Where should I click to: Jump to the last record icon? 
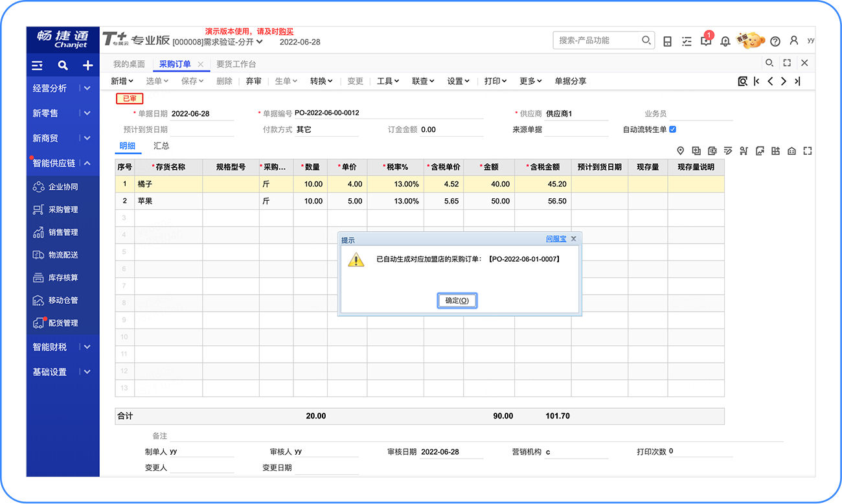pyautogui.click(x=797, y=81)
